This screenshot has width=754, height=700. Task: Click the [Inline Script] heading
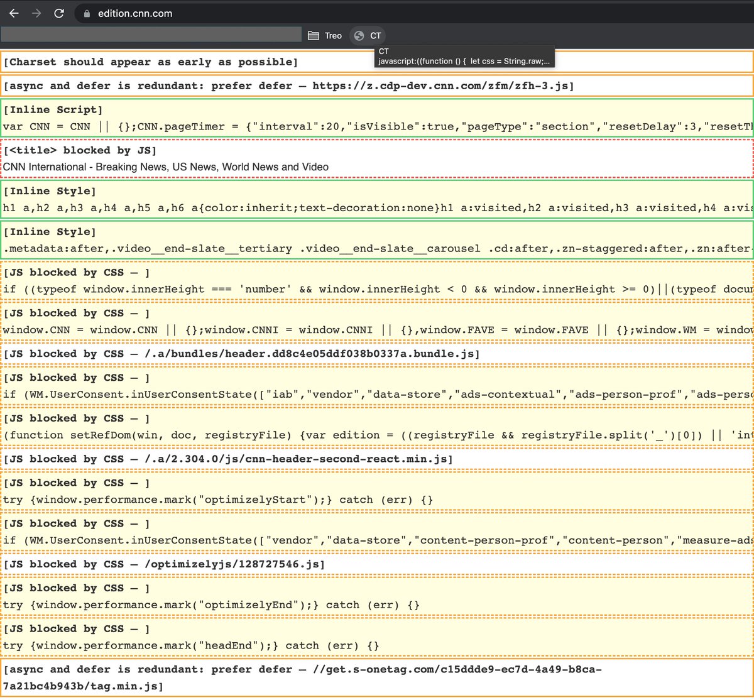[x=53, y=110]
